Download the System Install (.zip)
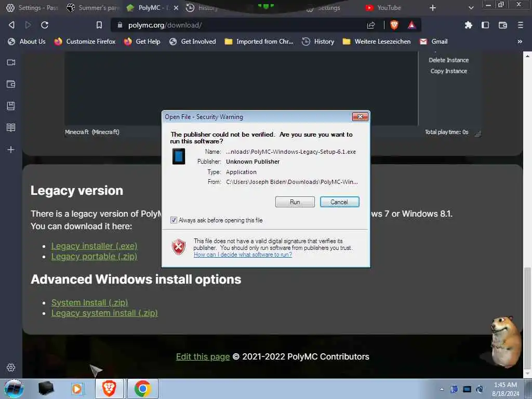Image resolution: width=532 pixels, height=399 pixels. tap(89, 302)
